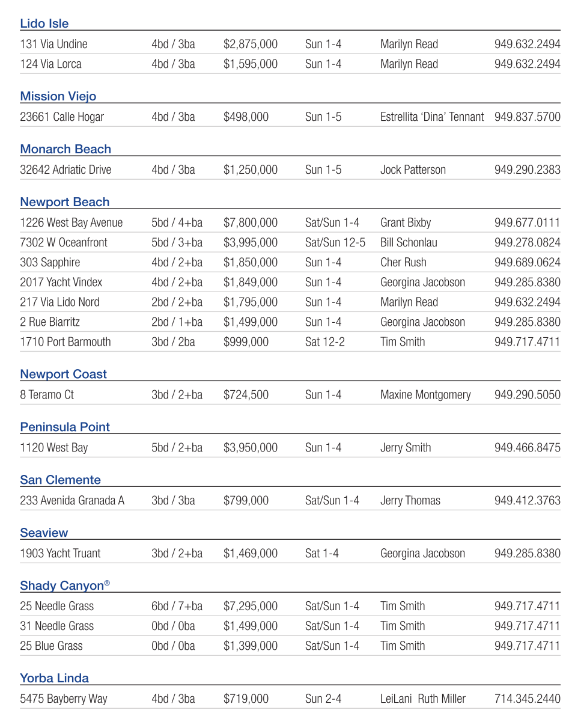This screenshot has height=728, width=584.
Task: Click phone number 714.345.2440
Action: (527, 699)
